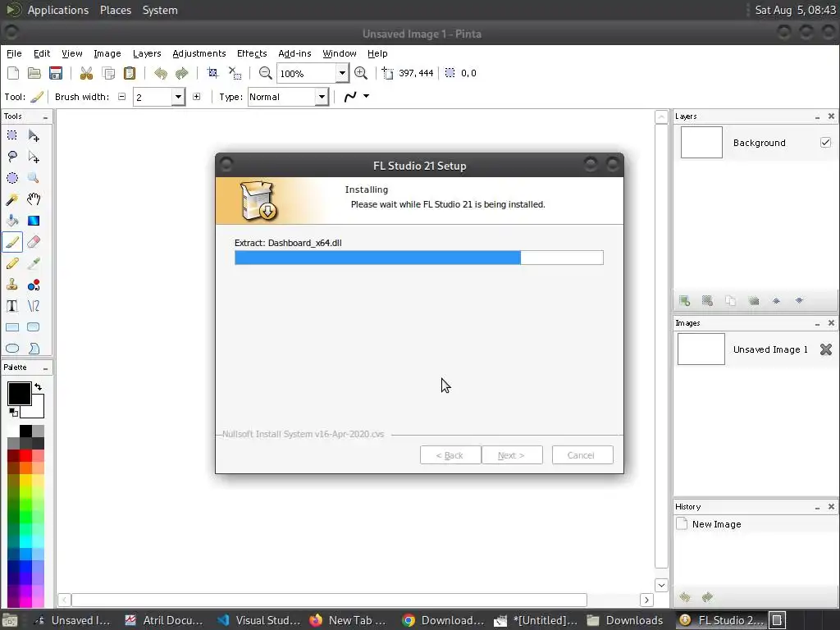Open the zoom percentage dropdown

coord(342,73)
